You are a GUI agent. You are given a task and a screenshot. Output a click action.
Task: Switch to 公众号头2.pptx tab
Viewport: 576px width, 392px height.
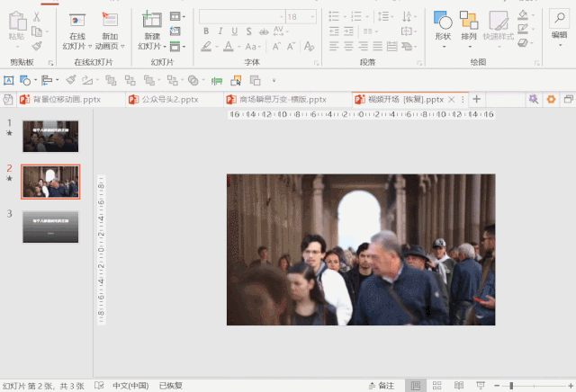click(167, 99)
